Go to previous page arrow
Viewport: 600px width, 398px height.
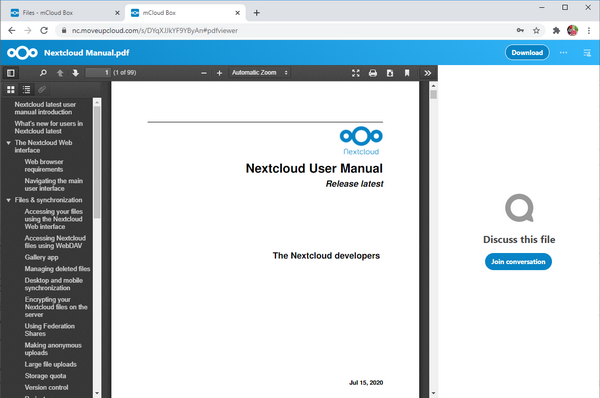pyautogui.click(x=60, y=73)
